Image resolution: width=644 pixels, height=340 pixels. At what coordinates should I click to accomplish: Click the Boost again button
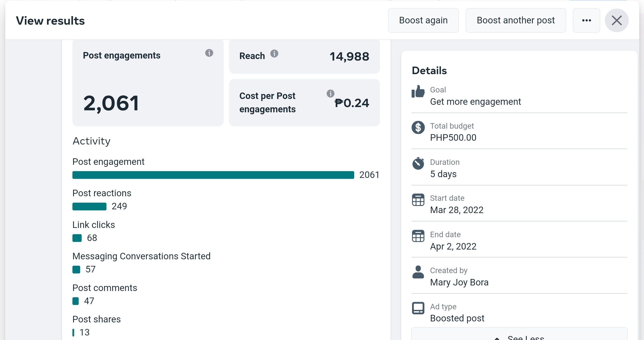pyautogui.click(x=423, y=20)
